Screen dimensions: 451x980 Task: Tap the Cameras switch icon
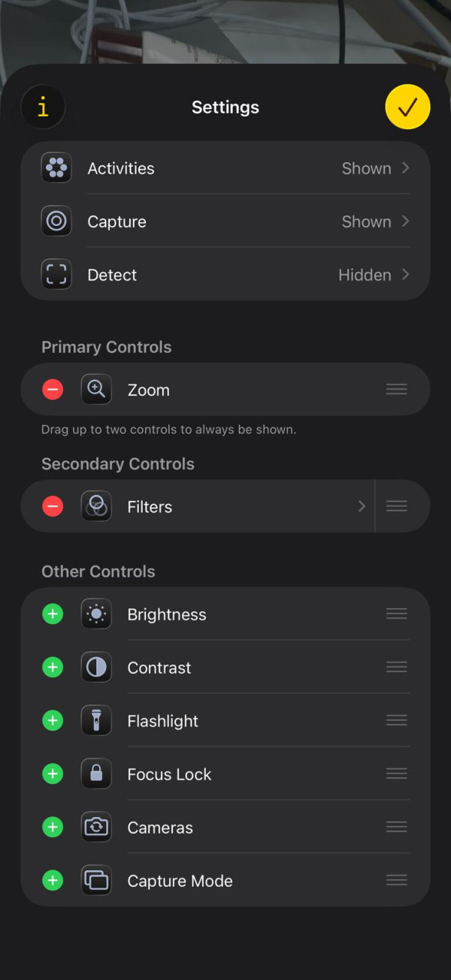[96, 828]
